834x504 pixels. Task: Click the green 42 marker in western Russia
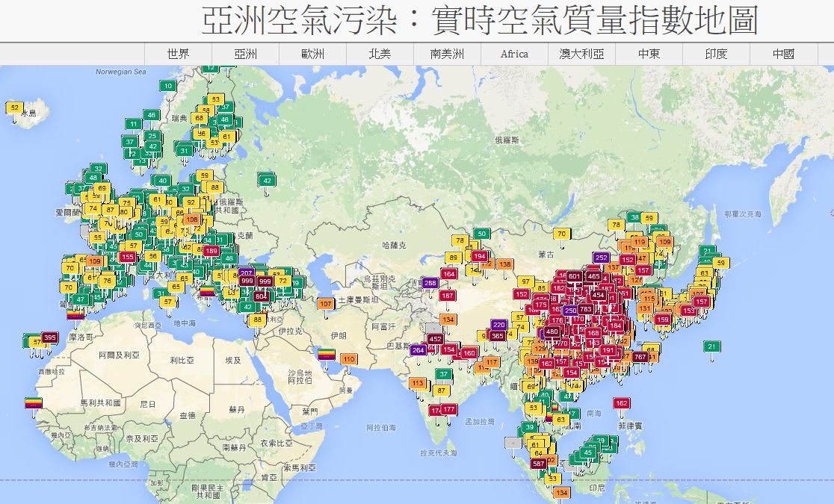[x=267, y=181]
